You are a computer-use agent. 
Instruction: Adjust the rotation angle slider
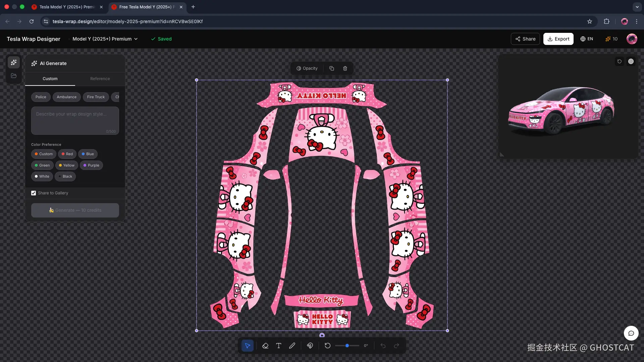pos(347,346)
